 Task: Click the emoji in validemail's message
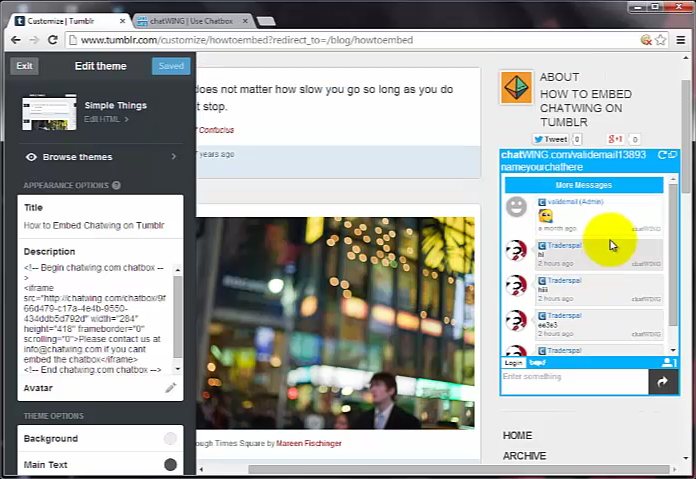tap(546, 216)
